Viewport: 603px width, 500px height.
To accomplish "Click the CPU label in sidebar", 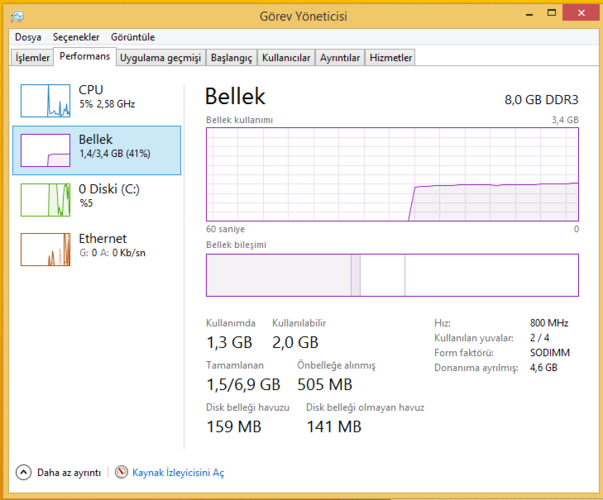I will [x=91, y=90].
